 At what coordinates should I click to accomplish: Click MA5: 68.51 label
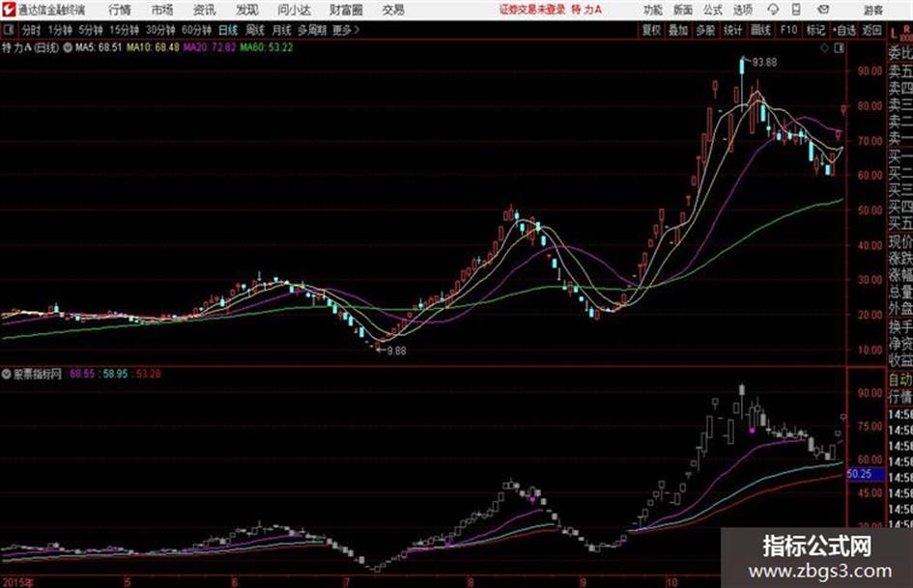[99, 47]
